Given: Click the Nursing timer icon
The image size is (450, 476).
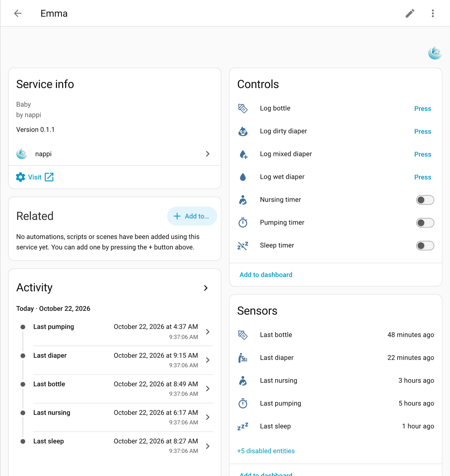Looking at the screenshot, I should click(x=243, y=200).
